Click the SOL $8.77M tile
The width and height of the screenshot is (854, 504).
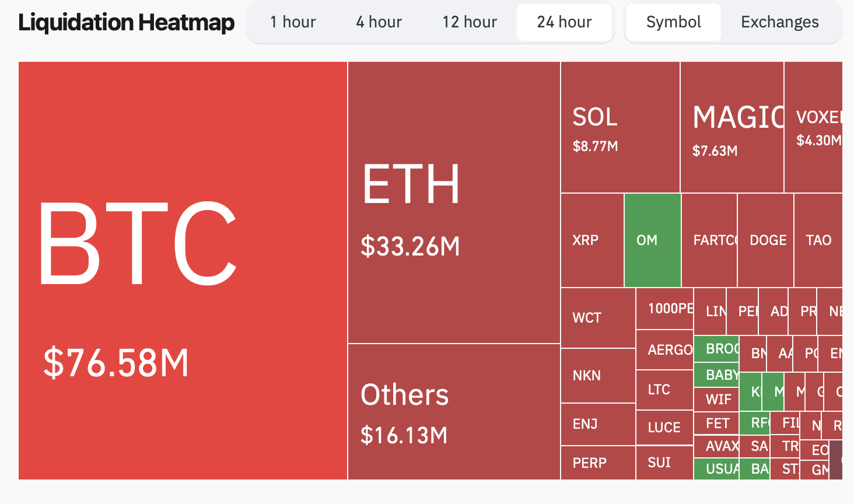point(619,127)
